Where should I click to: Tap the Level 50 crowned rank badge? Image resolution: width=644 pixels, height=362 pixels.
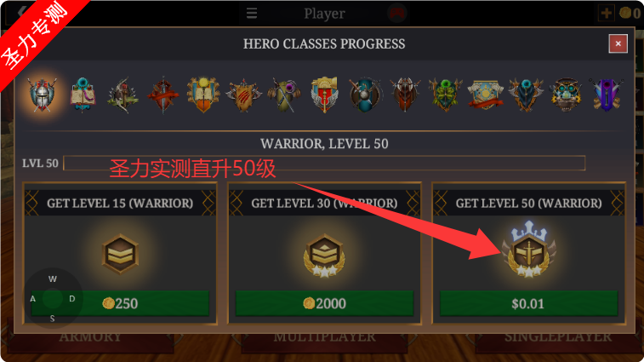528,250
